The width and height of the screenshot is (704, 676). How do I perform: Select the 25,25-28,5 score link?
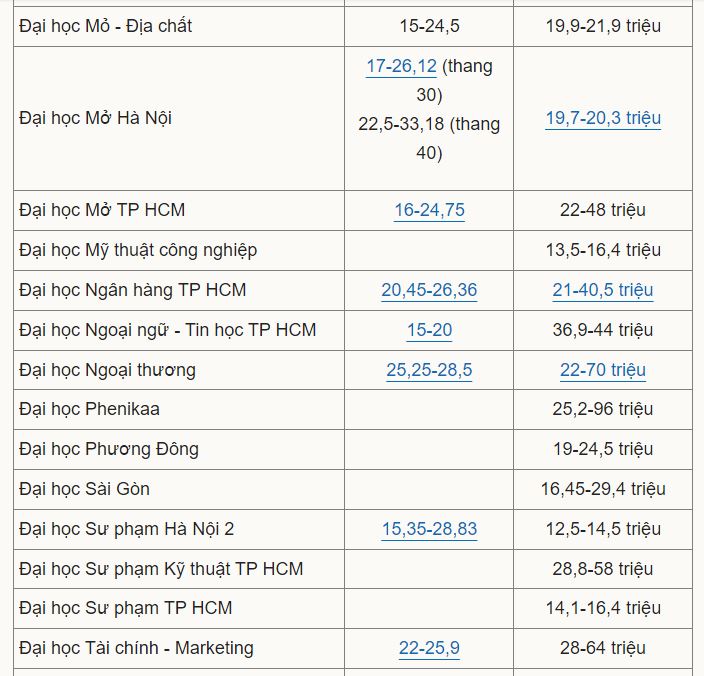429,370
